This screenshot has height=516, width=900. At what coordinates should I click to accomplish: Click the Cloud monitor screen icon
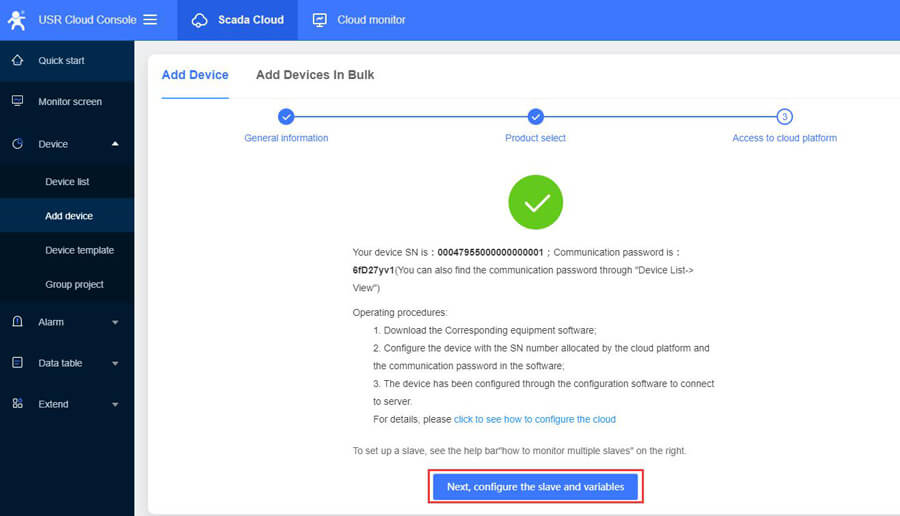point(320,20)
